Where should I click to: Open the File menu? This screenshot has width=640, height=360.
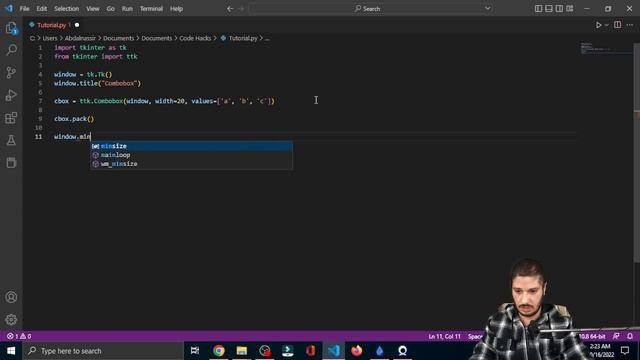click(24, 9)
